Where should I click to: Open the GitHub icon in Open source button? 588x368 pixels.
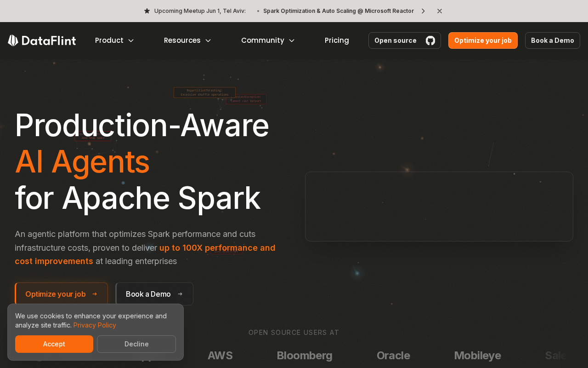pyautogui.click(x=430, y=40)
